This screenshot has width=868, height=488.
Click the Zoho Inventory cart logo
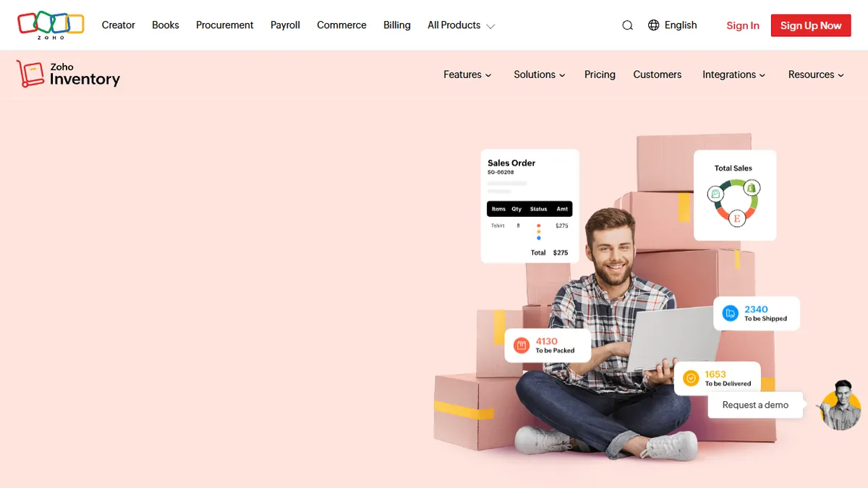(30, 74)
